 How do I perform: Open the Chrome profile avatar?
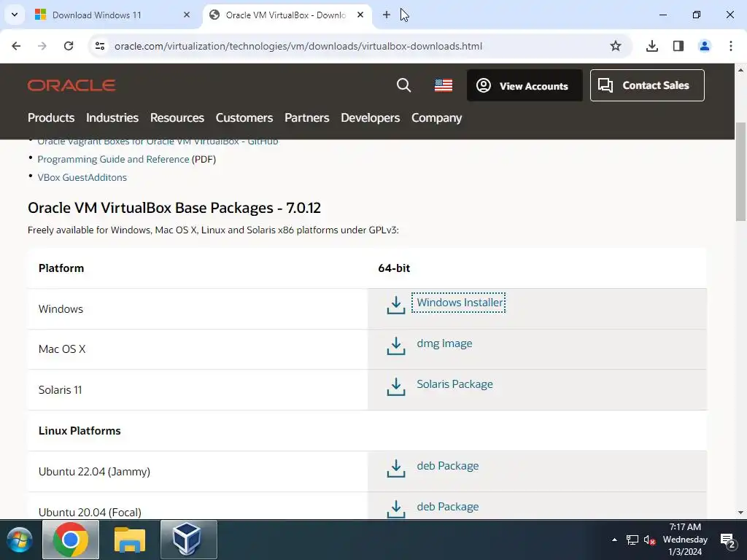(705, 46)
